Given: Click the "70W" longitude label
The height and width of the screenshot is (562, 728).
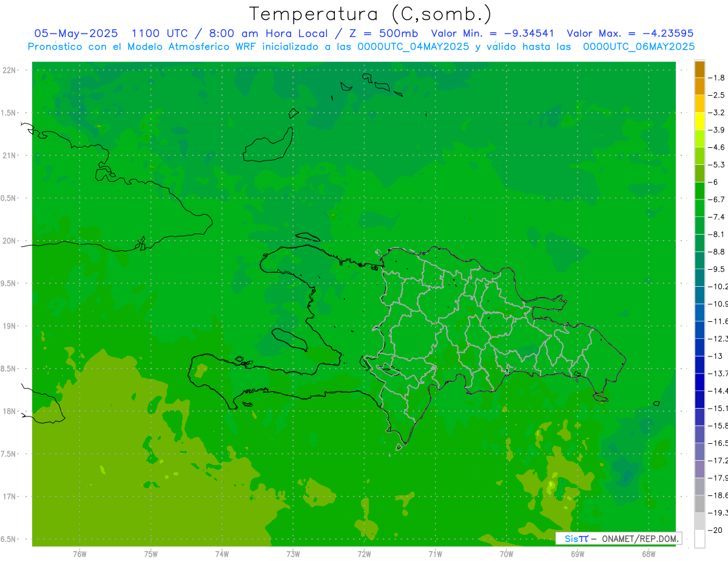Looking at the screenshot, I should (507, 554).
